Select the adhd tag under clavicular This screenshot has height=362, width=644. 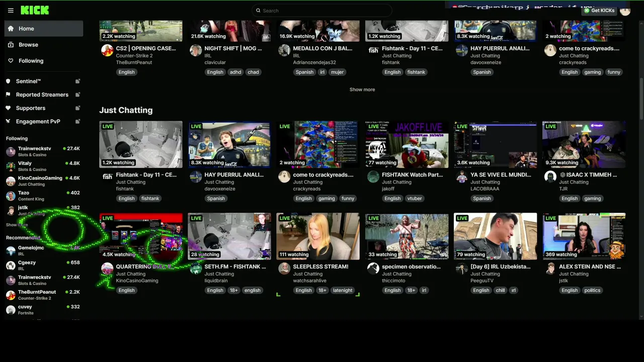tap(235, 72)
